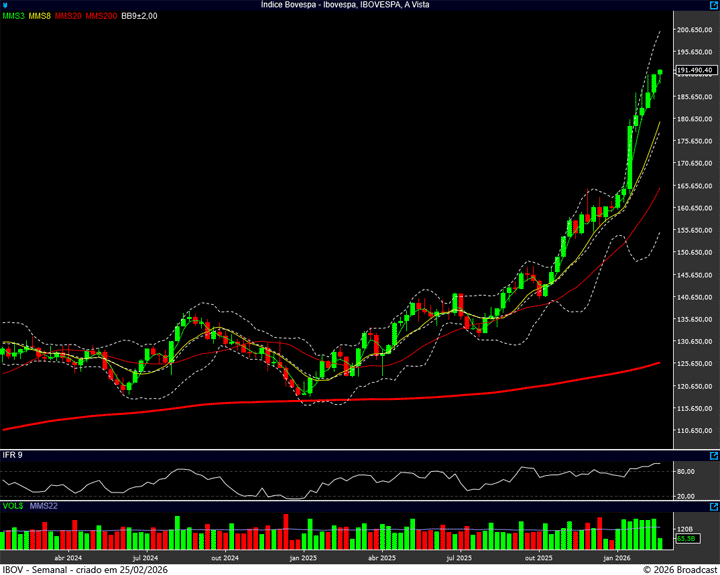Select the MMS3 indicator label
Screen dimensions: 720x575
(13, 17)
